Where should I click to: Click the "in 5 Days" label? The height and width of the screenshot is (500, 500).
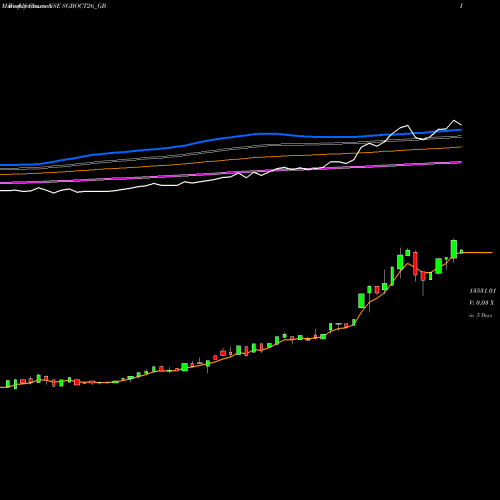[480, 315]
